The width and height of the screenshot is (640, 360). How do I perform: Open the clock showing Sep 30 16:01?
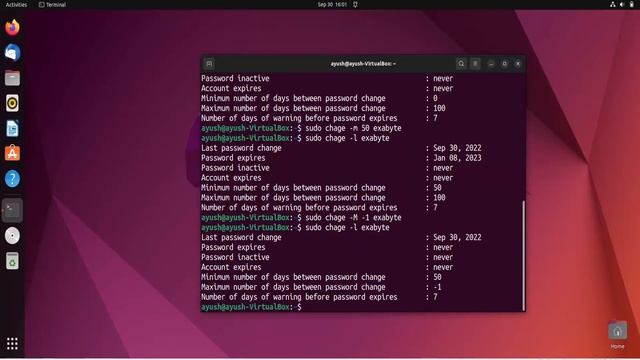[x=332, y=4]
